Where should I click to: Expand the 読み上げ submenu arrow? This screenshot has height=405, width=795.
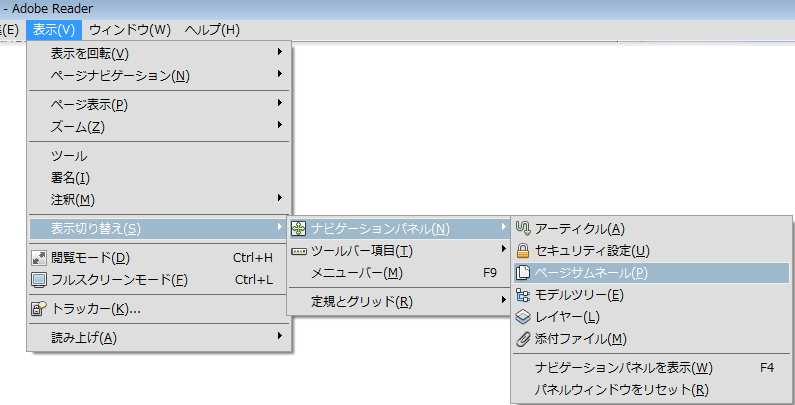tap(279, 336)
